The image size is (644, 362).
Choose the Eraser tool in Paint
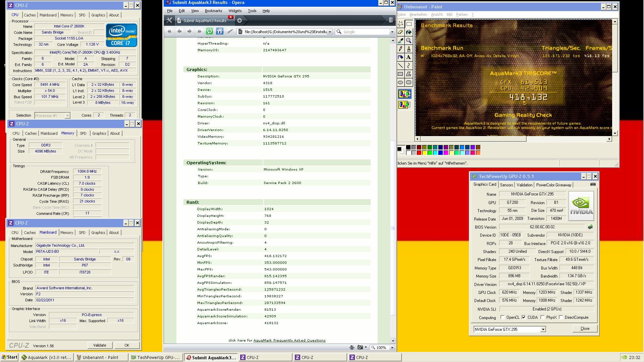(400, 32)
